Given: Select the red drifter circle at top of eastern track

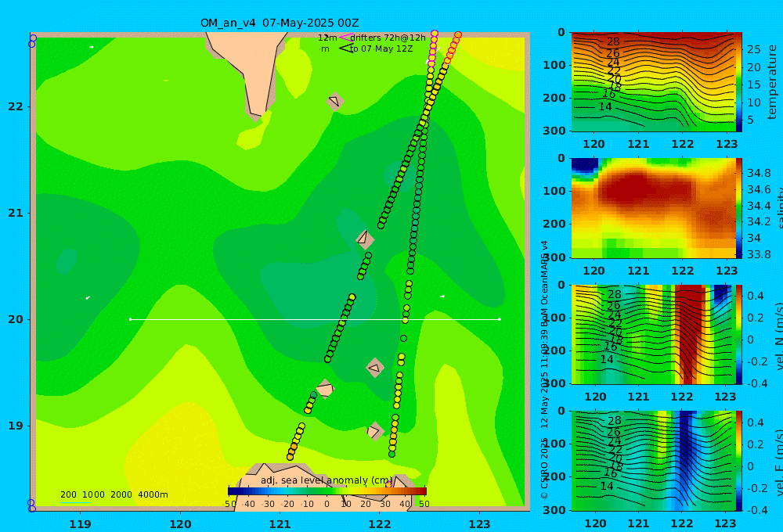Looking at the screenshot, I should (458, 35).
